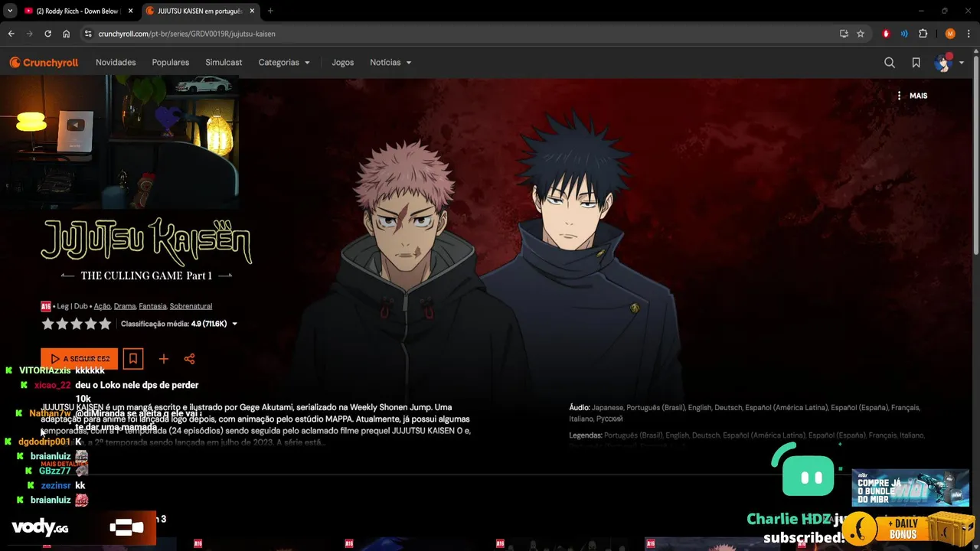Open the Populares menu item
The image size is (980, 551).
[171, 63]
